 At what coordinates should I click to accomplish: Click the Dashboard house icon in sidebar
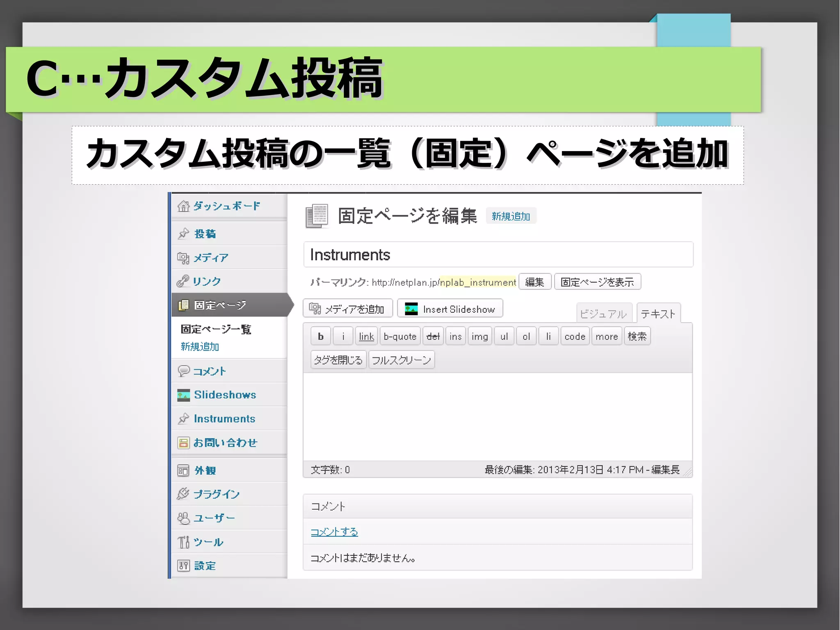point(183,206)
